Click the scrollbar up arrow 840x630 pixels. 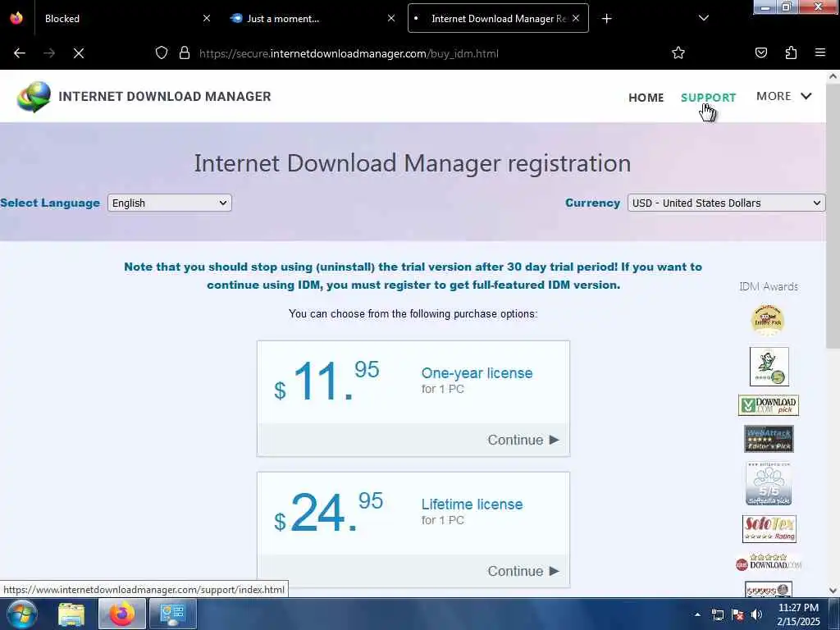[833, 76]
